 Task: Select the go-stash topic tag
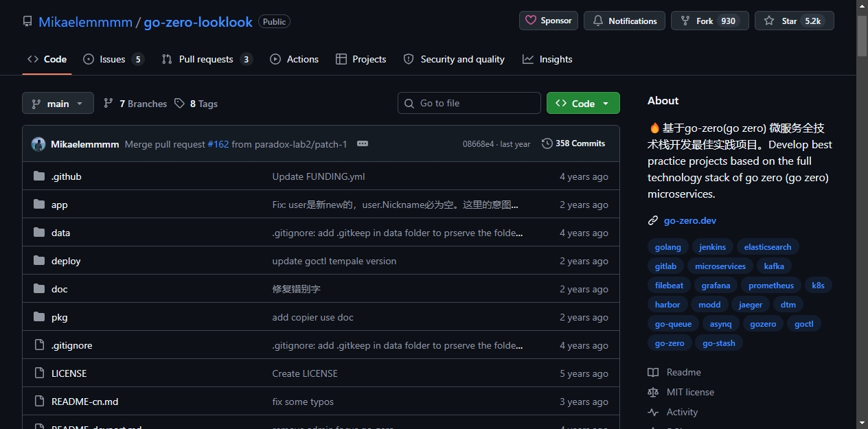pos(719,343)
